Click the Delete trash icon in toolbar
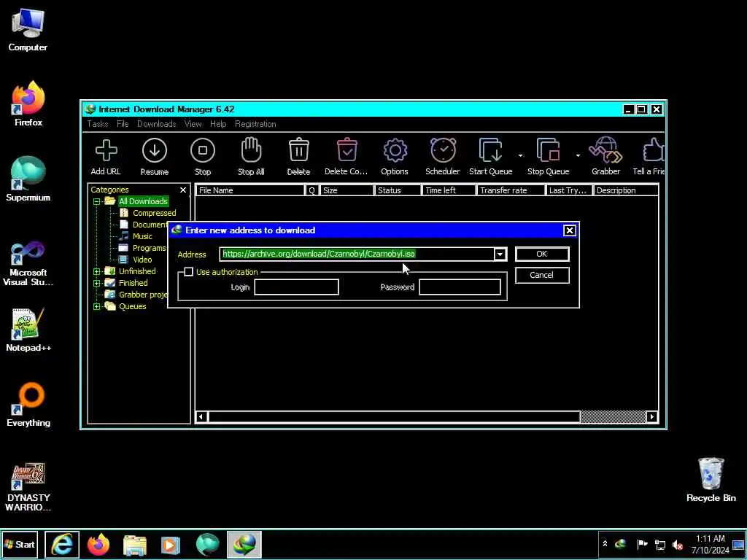 point(298,150)
